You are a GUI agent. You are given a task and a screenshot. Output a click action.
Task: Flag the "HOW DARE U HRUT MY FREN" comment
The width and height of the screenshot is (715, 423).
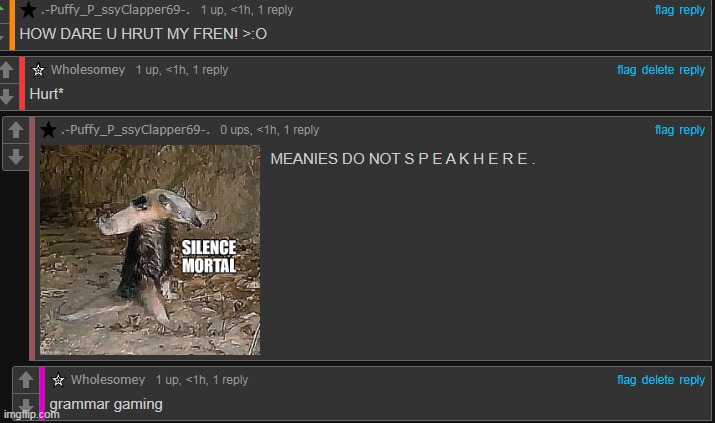[664, 10]
